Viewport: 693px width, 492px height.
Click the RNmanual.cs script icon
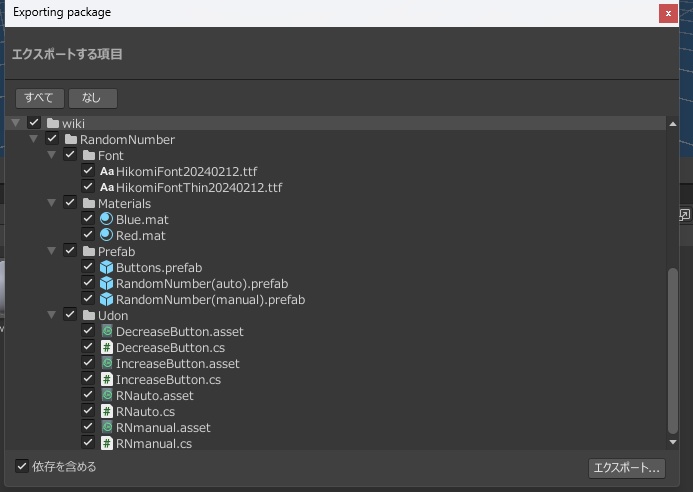click(107, 443)
